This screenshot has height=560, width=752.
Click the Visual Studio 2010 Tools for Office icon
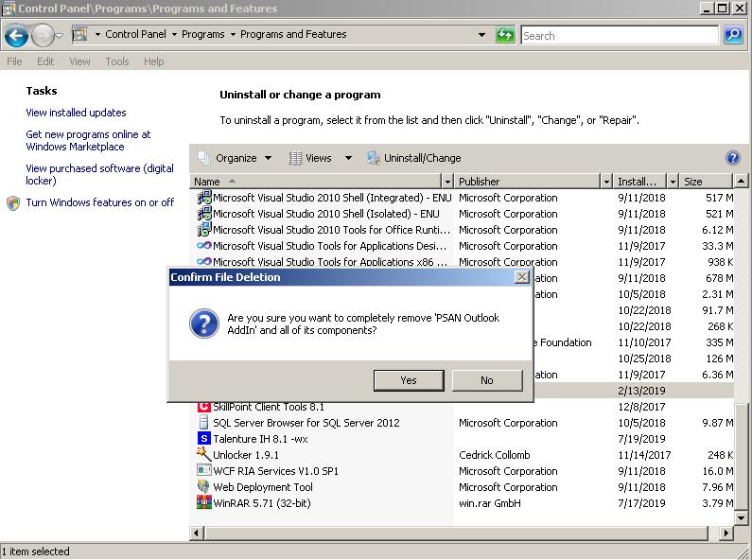point(203,230)
